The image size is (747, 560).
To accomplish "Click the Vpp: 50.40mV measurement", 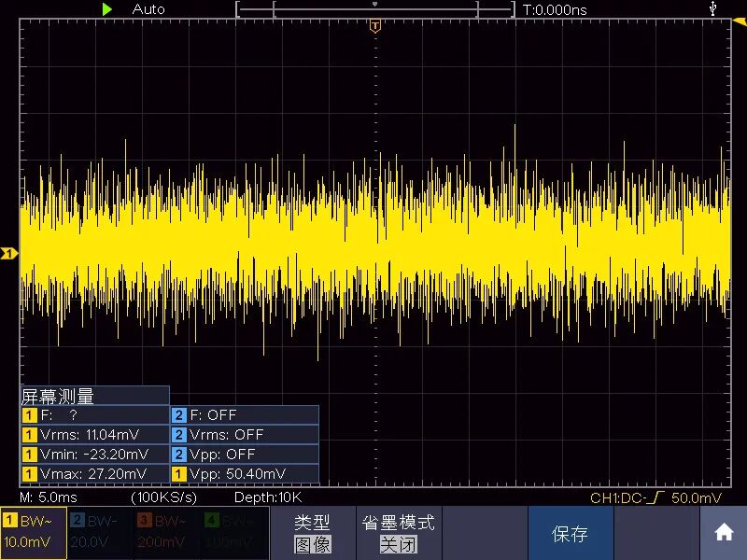I will click(x=245, y=474).
